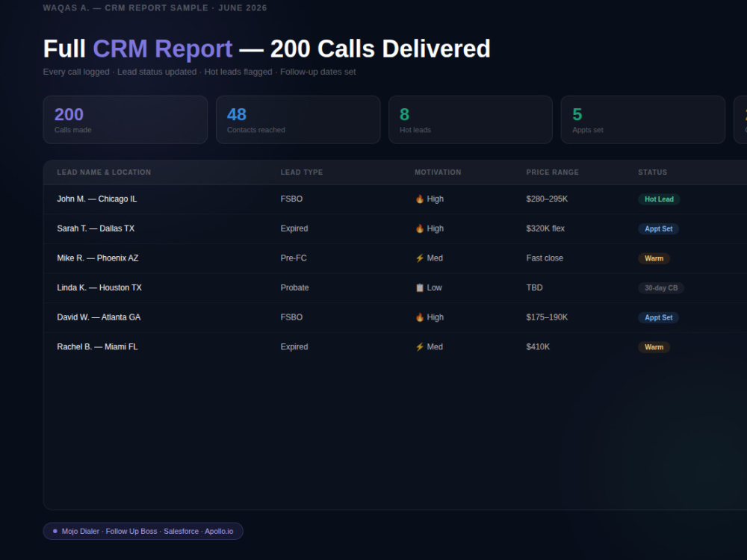Select David W. — Atlanta GA
Image resolution: width=747 pixels, height=560 pixels.
(x=99, y=317)
